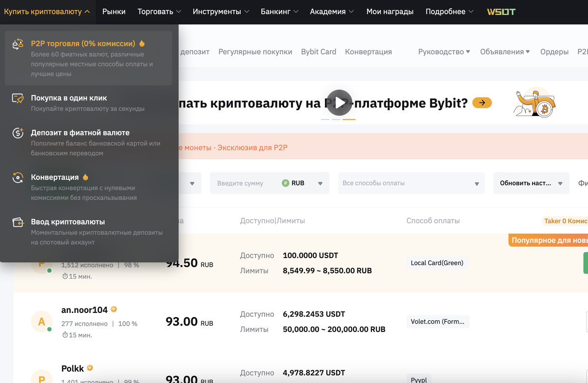This screenshot has width=588, height=383.
Task: Expand the Подробнее menu
Action: [450, 11]
